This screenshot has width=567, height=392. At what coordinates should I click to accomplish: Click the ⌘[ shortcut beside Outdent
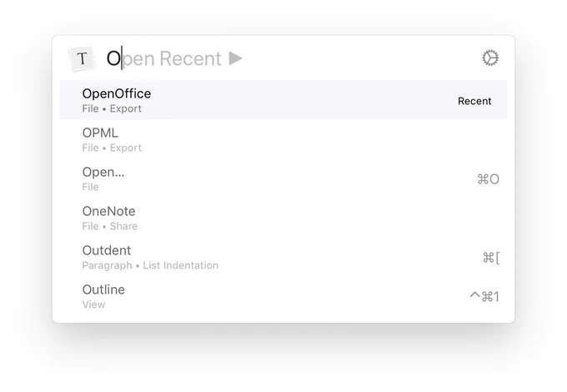[491, 258]
